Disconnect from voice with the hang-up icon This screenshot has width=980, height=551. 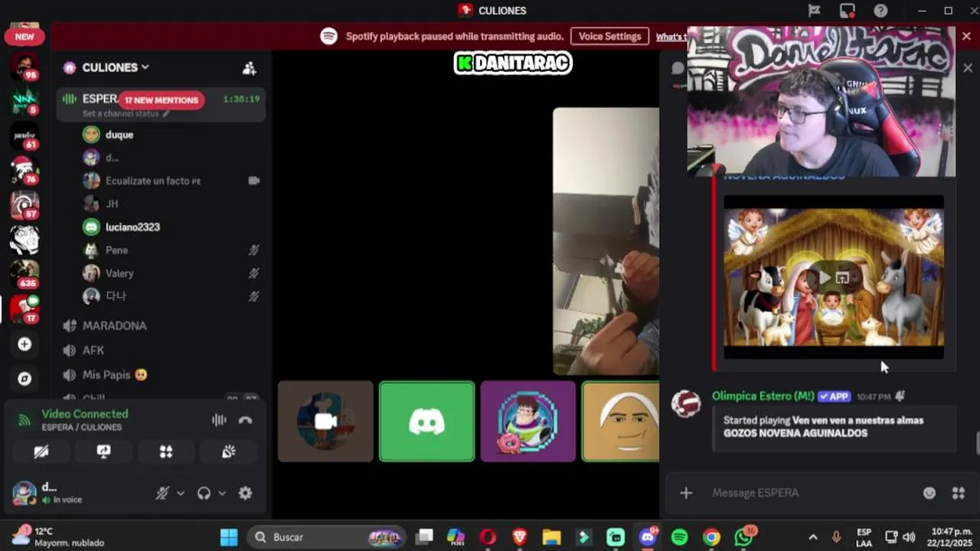245,420
